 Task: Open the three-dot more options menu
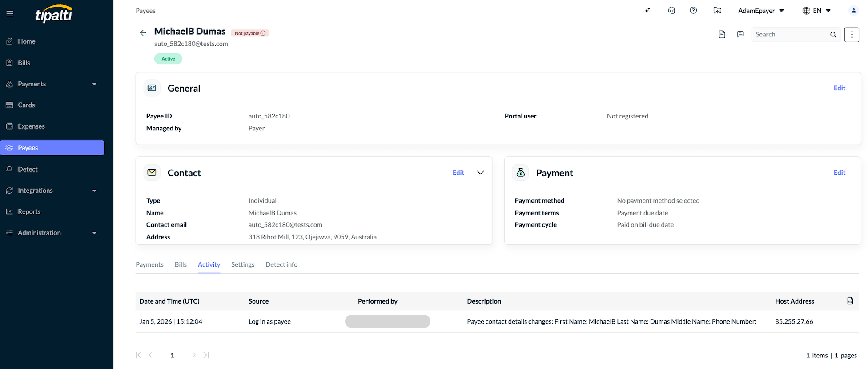coord(852,34)
